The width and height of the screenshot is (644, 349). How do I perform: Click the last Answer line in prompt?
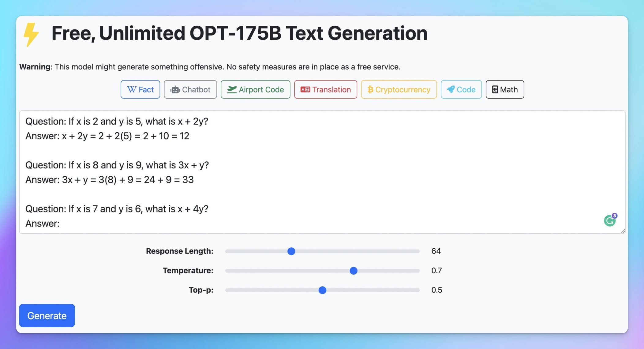(43, 223)
